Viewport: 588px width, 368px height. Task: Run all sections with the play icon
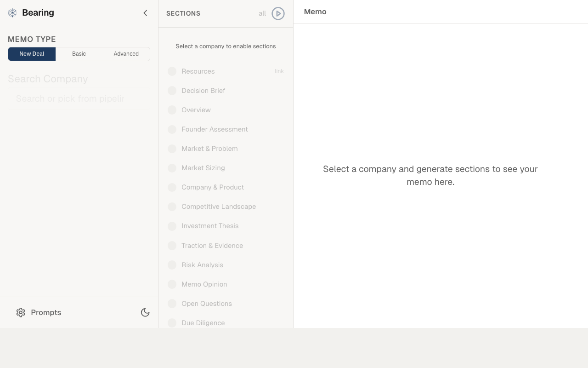point(278,14)
